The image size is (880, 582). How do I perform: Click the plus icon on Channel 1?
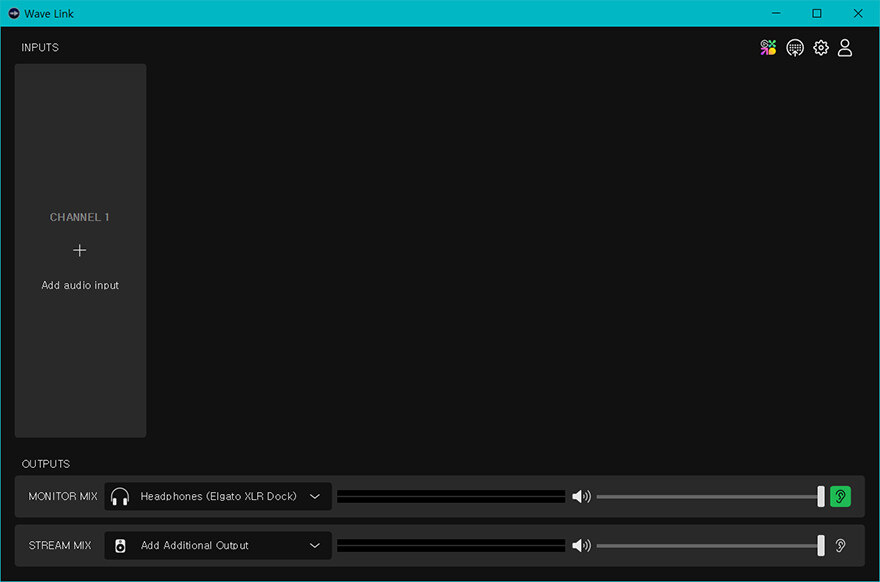80,250
